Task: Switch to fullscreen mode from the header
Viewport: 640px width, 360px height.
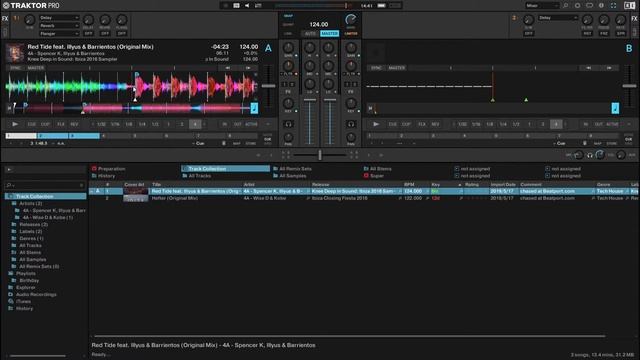Action: pyautogui.click(x=613, y=6)
